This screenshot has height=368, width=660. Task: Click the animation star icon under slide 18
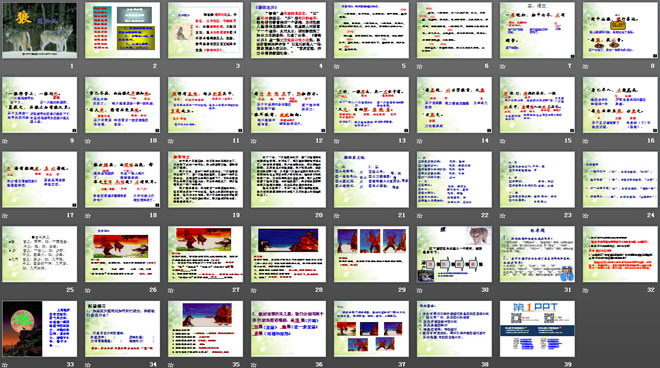pyautogui.click(x=88, y=216)
